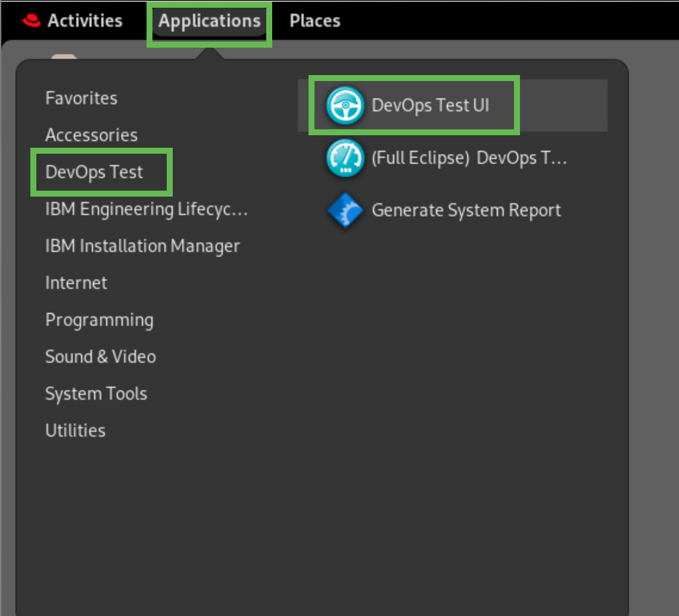Show the Accessories category

click(x=91, y=135)
